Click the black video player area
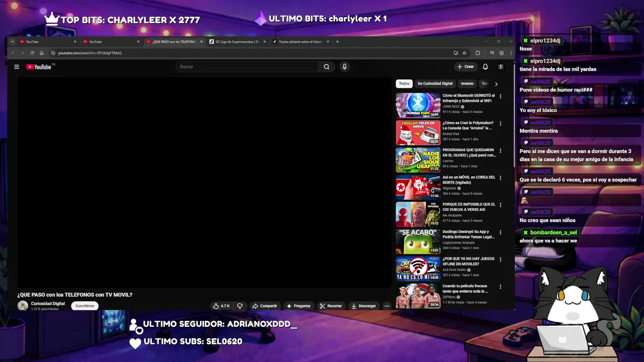644x362 pixels. coord(204,182)
